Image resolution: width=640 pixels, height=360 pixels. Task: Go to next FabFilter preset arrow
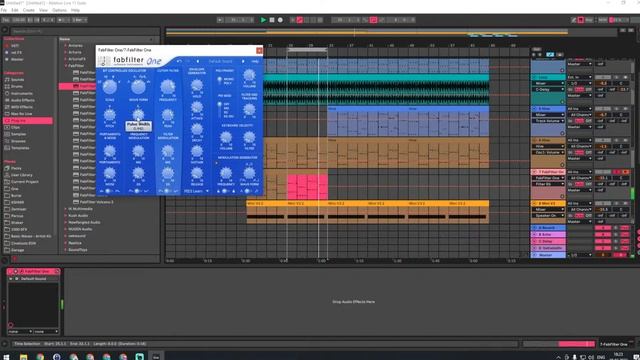[x=243, y=62]
